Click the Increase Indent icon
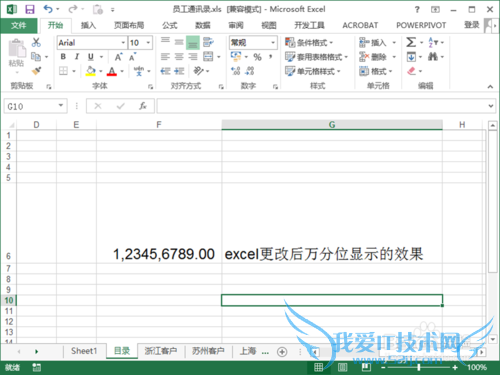The width and height of the screenshot is (500, 375). pos(179,71)
